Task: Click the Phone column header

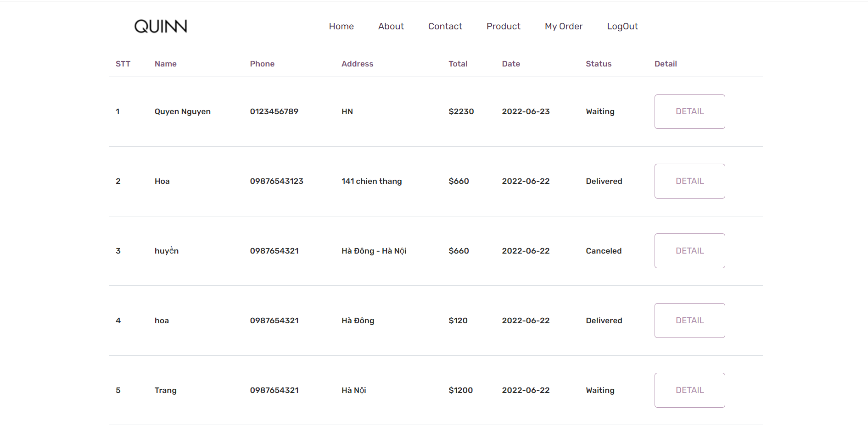Action: [x=262, y=64]
